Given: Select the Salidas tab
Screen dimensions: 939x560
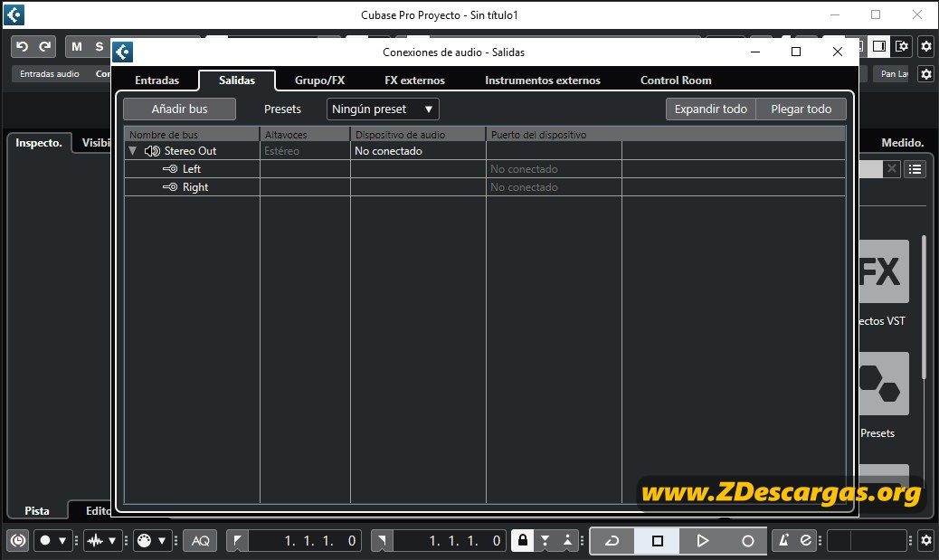Looking at the screenshot, I should 236,81.
